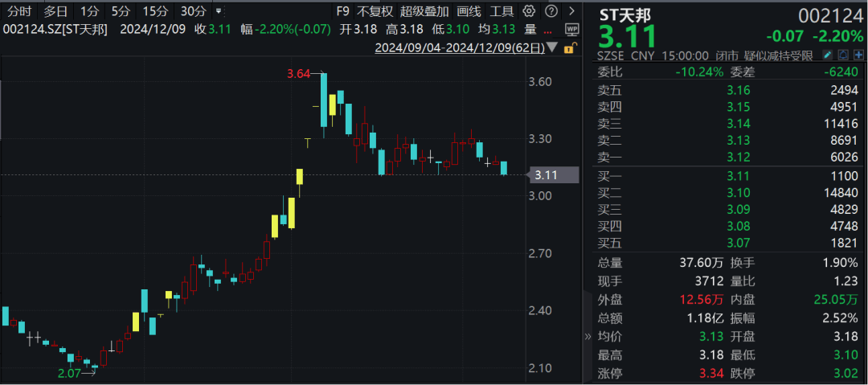Expand the date range dropdown triangle
This screenshot has width=868, height=385.
coord(552,47)
